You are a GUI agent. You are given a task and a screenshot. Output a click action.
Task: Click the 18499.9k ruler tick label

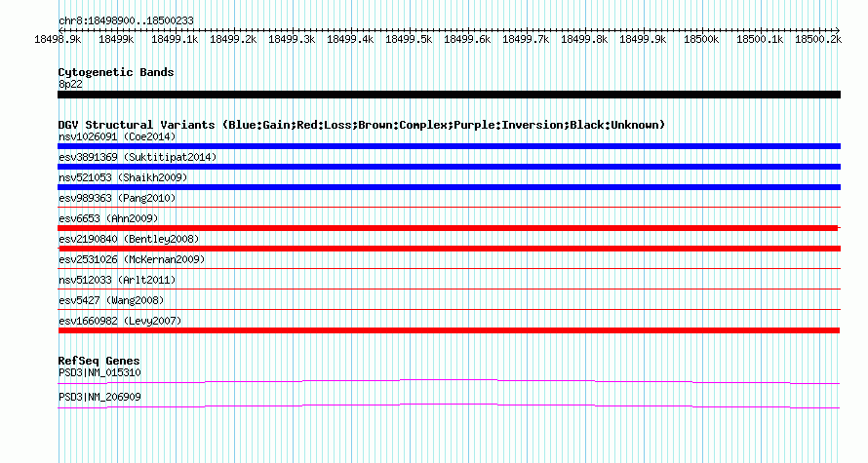(x=643, y=39)
